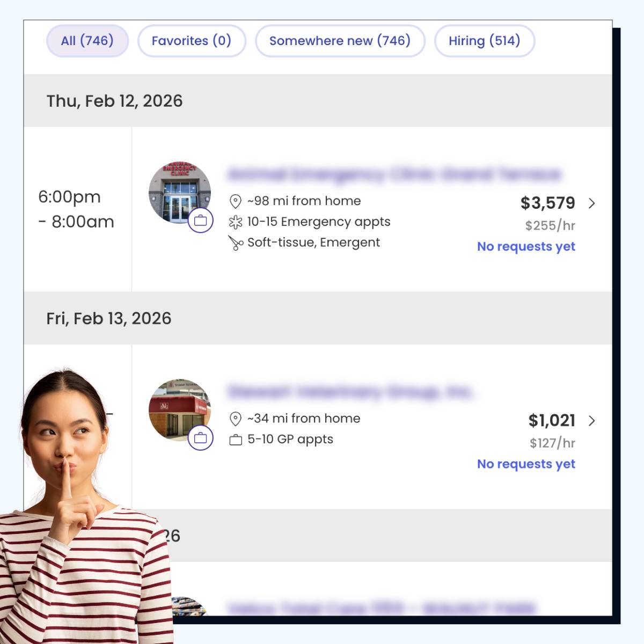This screenshot has height=644, width=644.
Task: Click briefcase icon beside 5-10 GP appts
Action: (235, 440)
